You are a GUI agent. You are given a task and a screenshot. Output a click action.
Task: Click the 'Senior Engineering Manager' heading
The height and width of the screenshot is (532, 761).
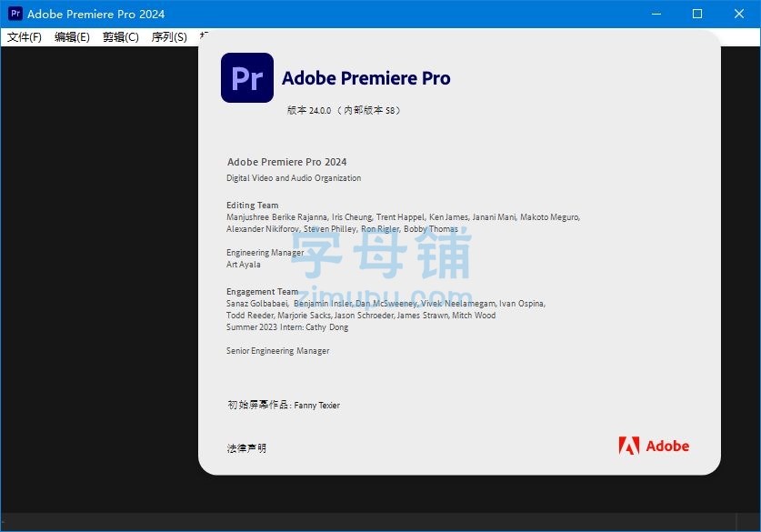[277, 350]
